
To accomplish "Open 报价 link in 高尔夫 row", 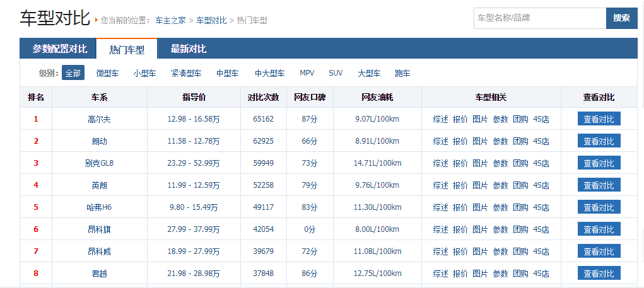I will point(460,119).
